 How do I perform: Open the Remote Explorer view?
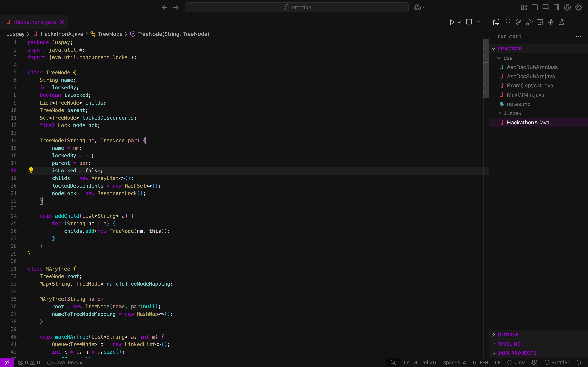pos(540,22)
